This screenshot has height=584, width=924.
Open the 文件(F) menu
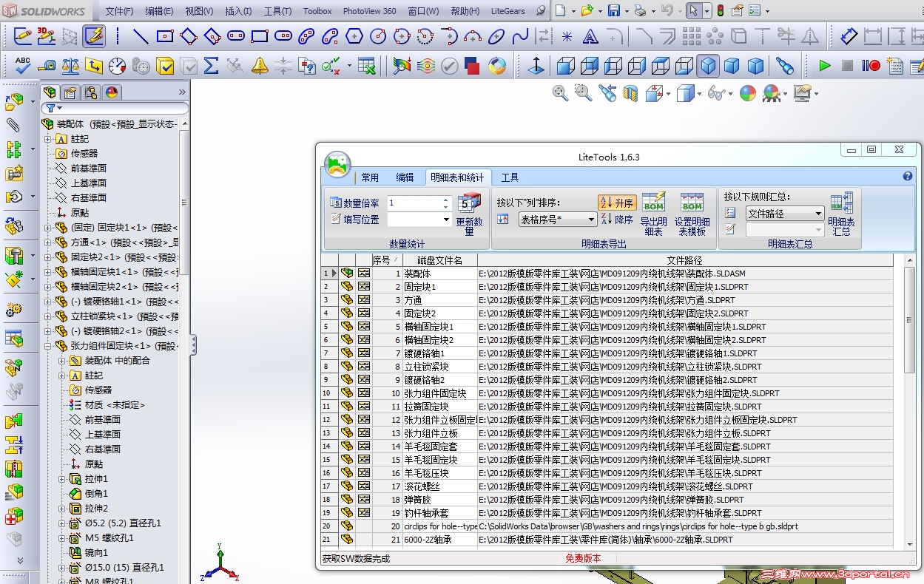[119, 11]
